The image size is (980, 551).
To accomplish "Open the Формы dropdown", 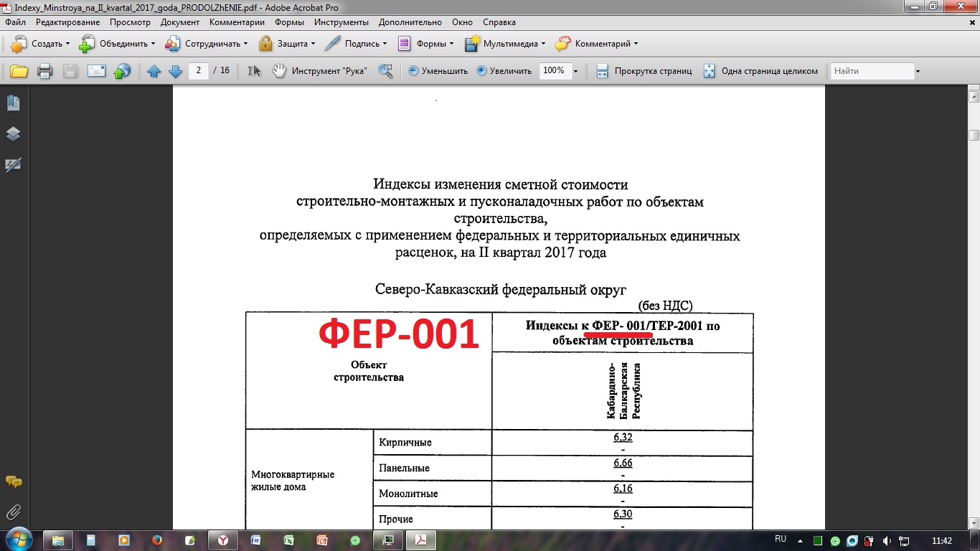I will (x=425, y=44).
